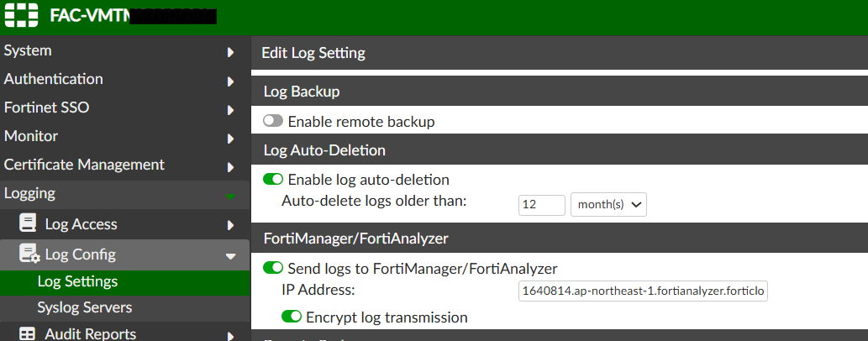
Task: Click the Fortinet logo icon
Action: coord(21,15)
